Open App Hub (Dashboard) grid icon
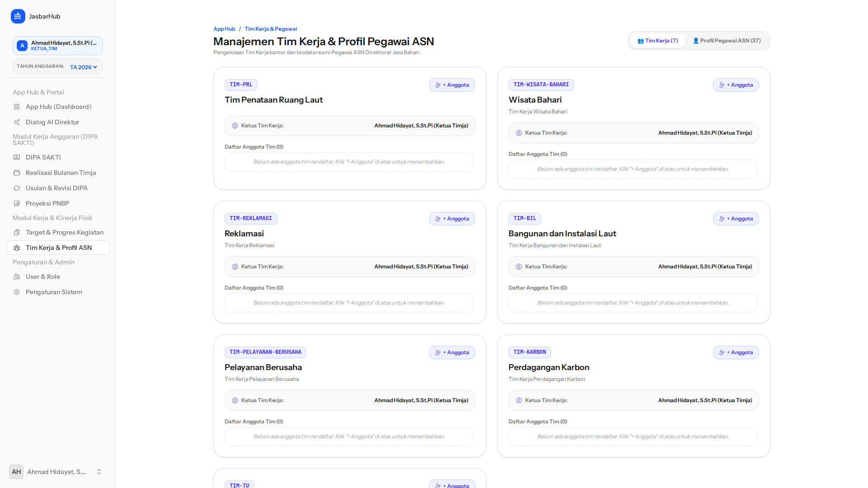The width and height of the screenshot is (868, 488). 17,107
